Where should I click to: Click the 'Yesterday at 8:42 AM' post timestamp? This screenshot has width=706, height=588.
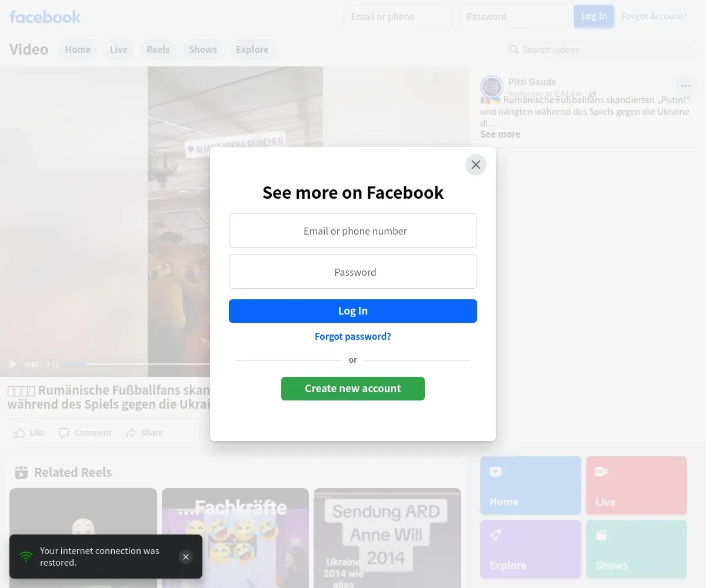[545, 93]
